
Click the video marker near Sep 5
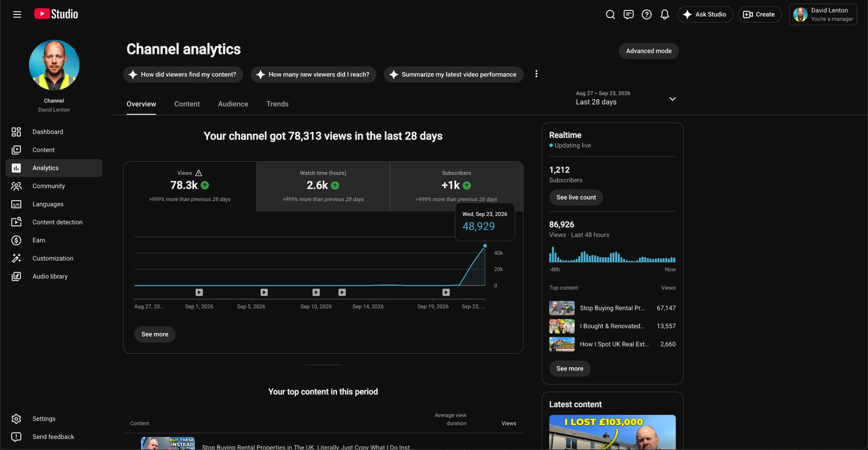(x=264, y=293)
